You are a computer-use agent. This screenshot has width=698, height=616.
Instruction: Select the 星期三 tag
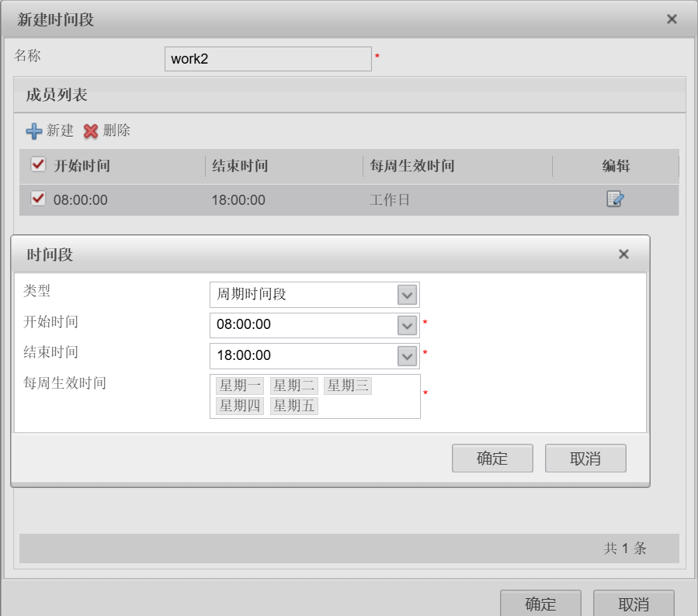pyautogui.click(x=348, y=386)
